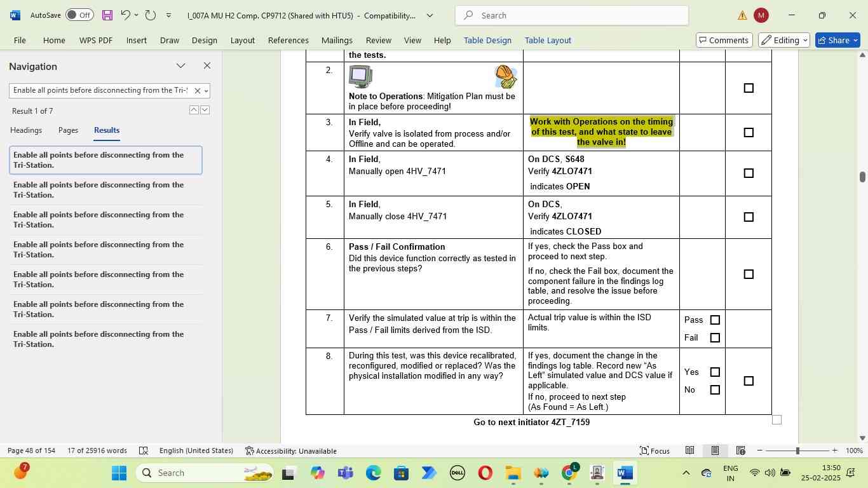Switch to the Insert tab

point(137,40)
